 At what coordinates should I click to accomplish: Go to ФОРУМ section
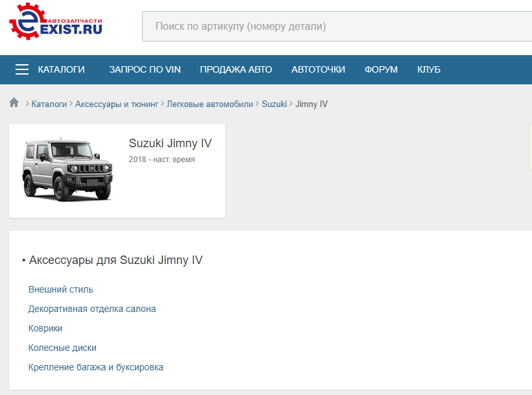(381, 69)
